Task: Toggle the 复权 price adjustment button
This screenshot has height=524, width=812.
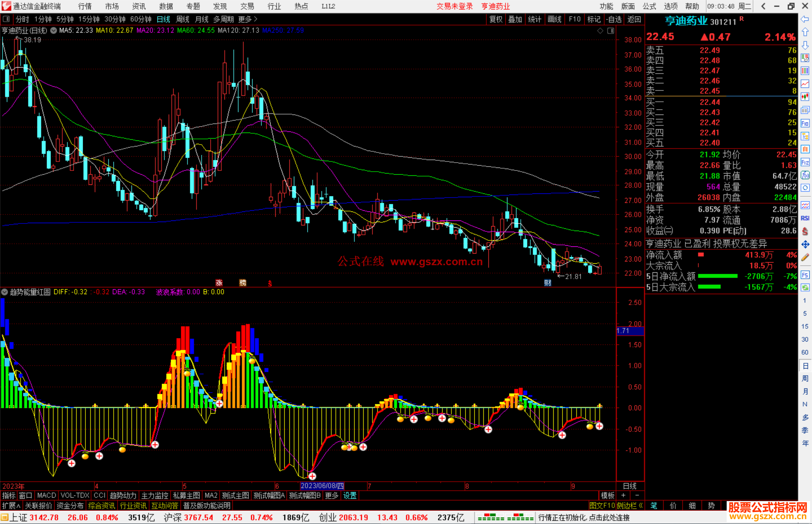Action: click(495, 19)
